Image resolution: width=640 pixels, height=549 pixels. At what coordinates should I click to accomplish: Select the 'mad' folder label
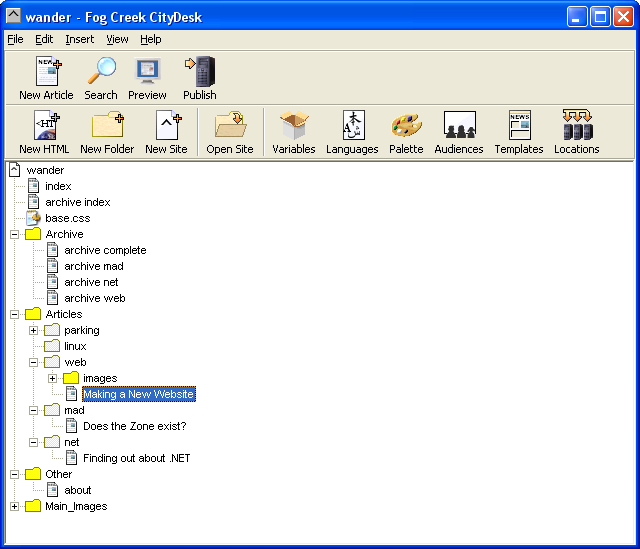[x=74, y=410]
